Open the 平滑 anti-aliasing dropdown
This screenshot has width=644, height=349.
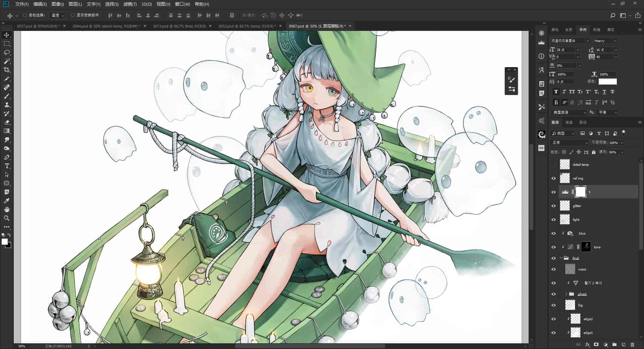pyautogui.click(x=607, y=112)
